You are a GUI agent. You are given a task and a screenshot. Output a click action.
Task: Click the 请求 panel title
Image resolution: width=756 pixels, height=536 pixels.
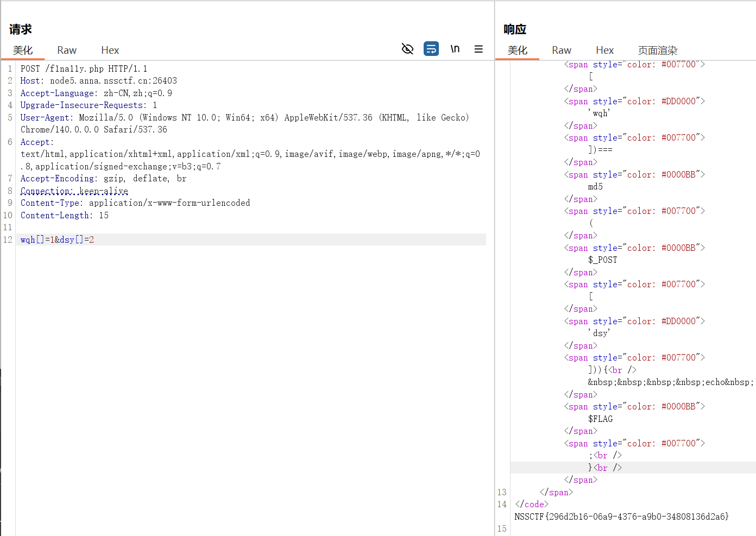click(x=21, y=29)
